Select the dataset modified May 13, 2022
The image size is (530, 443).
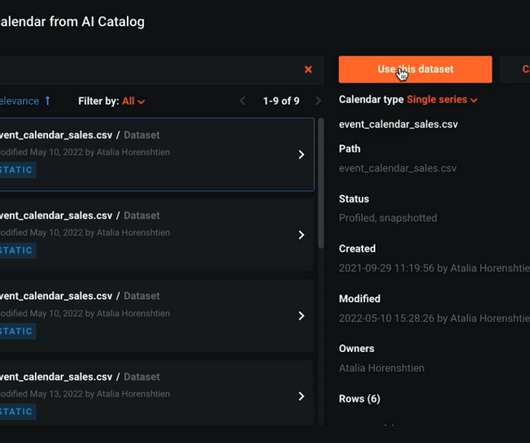coord(156,394)
